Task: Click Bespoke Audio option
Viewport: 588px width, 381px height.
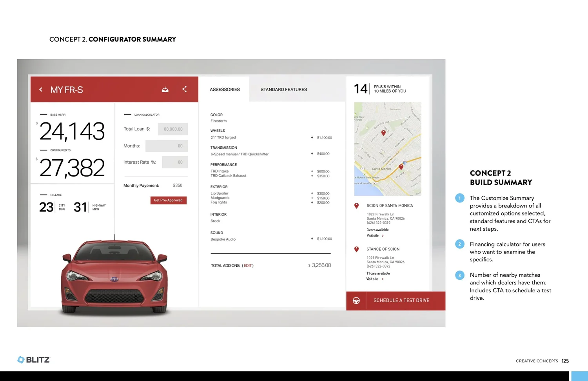Action: coord(223,239)
